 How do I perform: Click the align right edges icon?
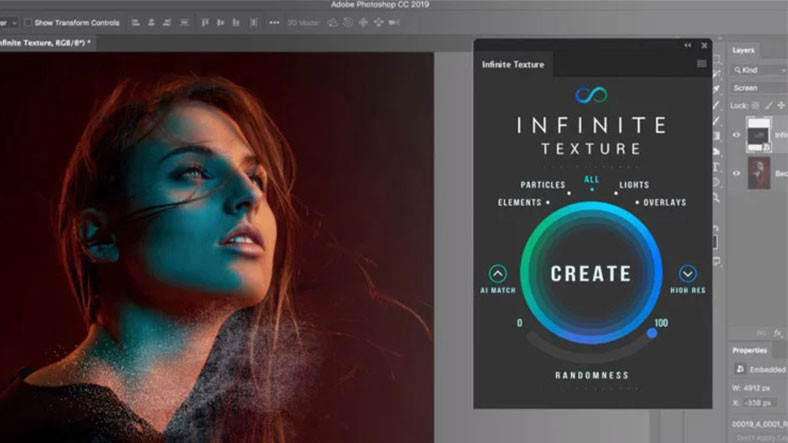coord(166,23)
